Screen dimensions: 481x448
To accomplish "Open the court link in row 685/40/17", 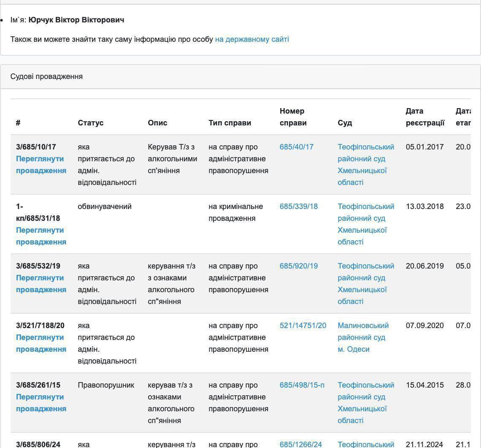I will coord(366,165).
